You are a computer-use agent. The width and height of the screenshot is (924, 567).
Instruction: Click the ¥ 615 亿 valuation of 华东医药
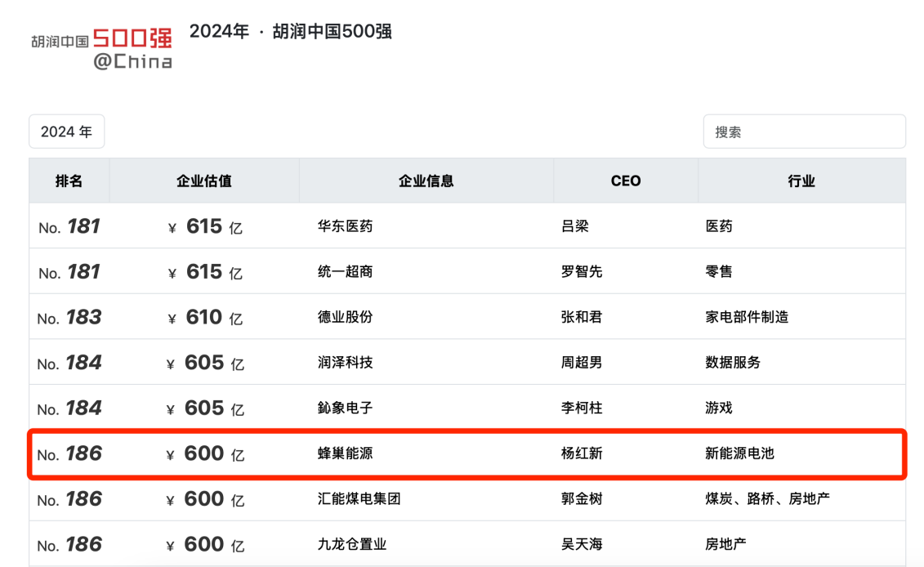[x=205, y=226]
